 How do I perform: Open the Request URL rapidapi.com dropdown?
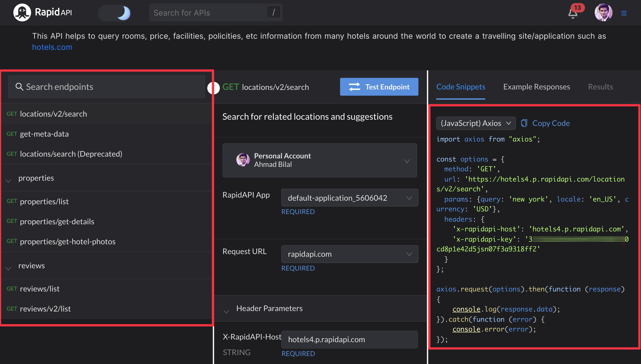pyautogui.click(x=349, y=254)
